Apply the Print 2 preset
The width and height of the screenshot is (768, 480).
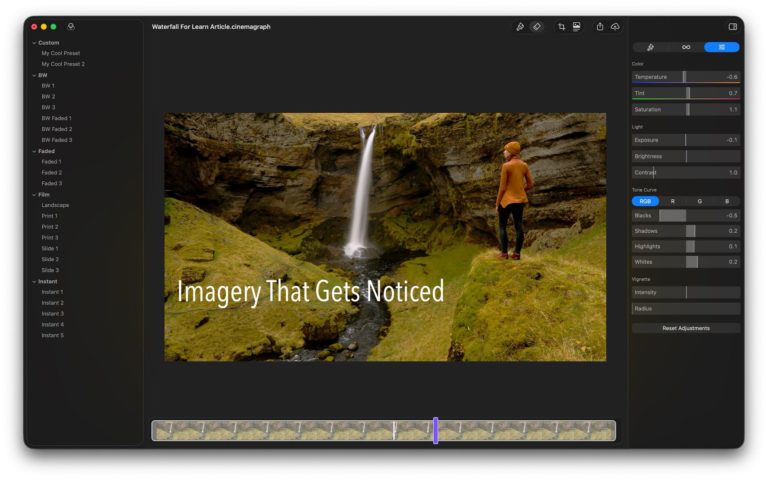coord(49,227)
